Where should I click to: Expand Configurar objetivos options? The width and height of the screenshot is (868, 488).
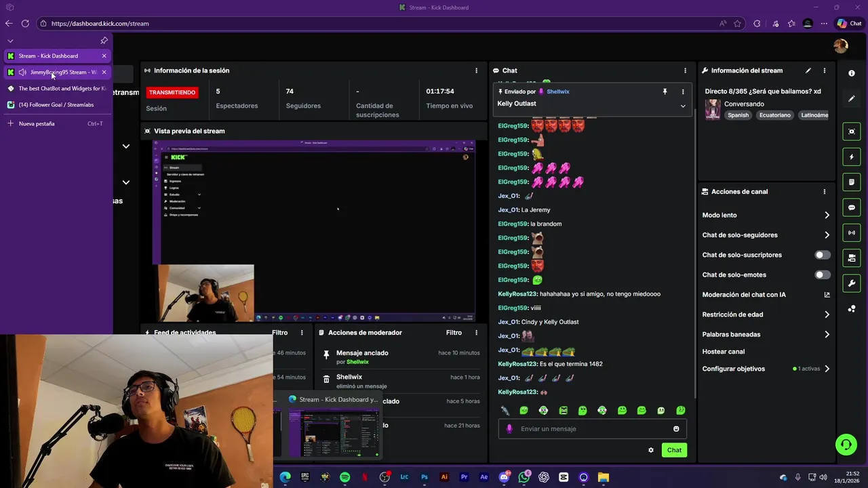click(x=827, y=369)
